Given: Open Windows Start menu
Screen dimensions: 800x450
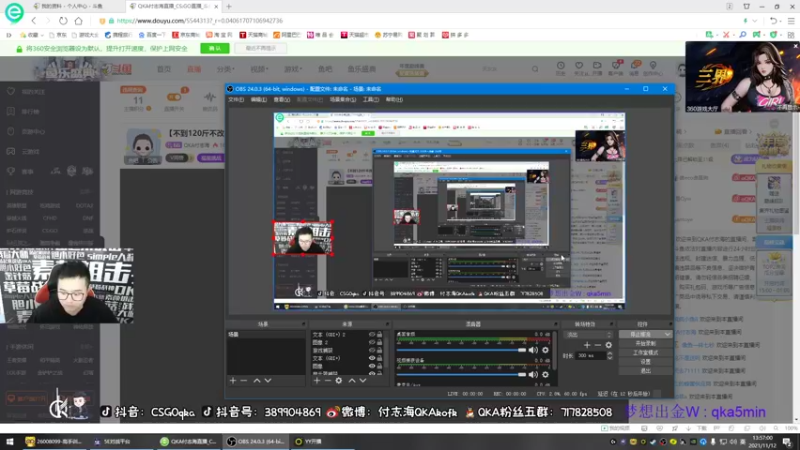Looking at the screenshot, I should [10, 441].
